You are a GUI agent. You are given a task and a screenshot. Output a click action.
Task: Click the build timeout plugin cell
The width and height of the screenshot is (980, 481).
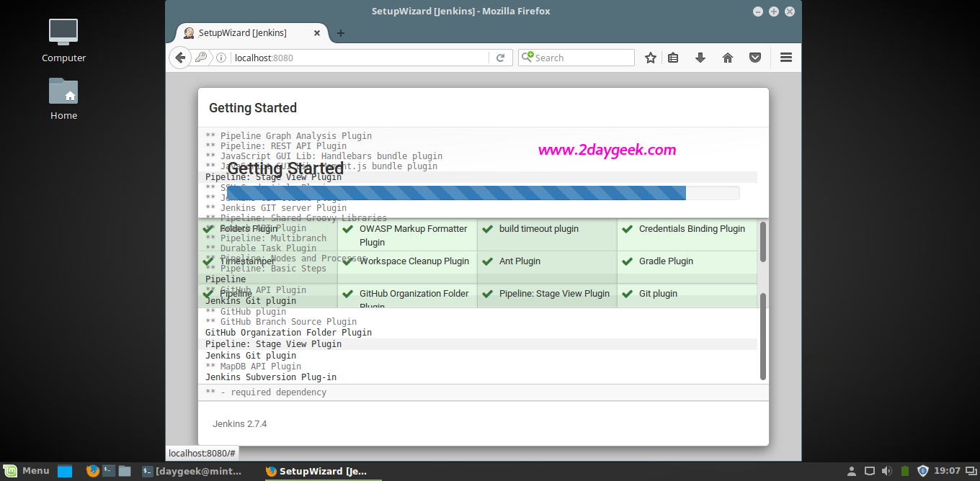pos(547,235)
